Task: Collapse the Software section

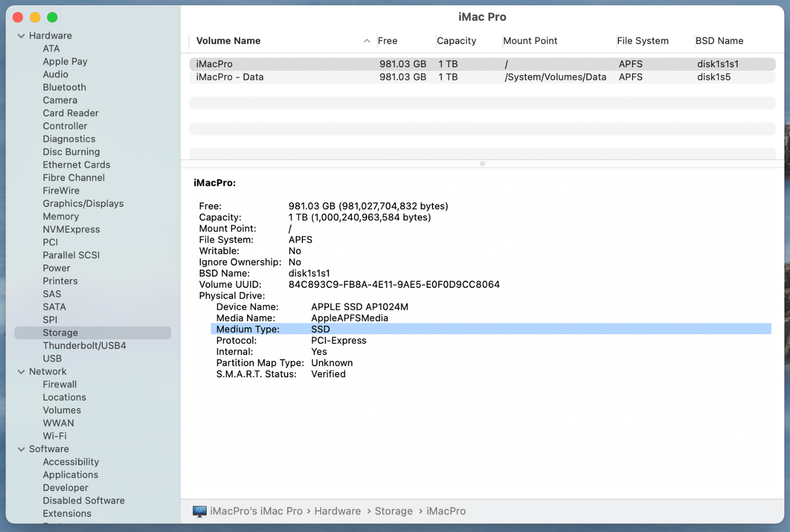Action: pyautogui.click(x=21, y=450)
